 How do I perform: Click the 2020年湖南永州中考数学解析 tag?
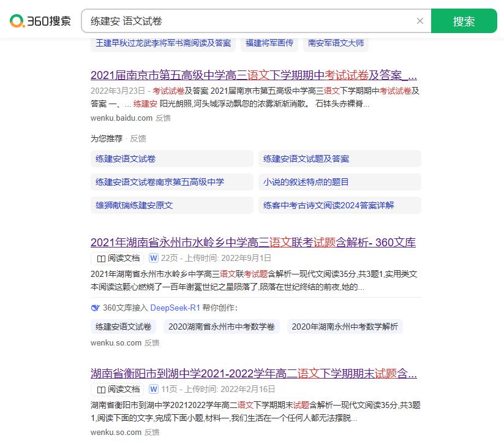point(344,327)
